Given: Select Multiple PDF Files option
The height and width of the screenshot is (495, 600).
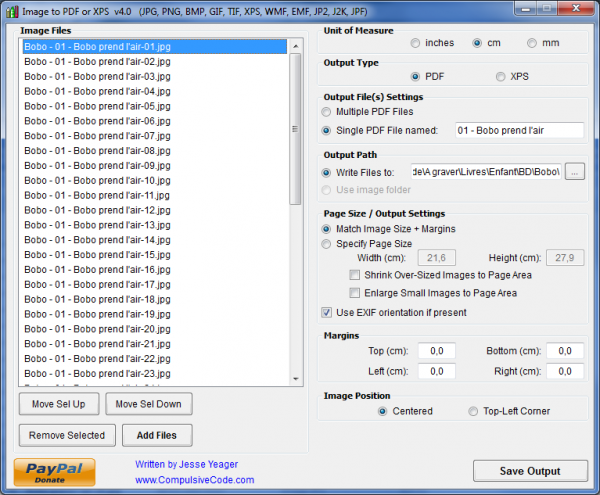Looking at the screenshot, I should [327, 111].
